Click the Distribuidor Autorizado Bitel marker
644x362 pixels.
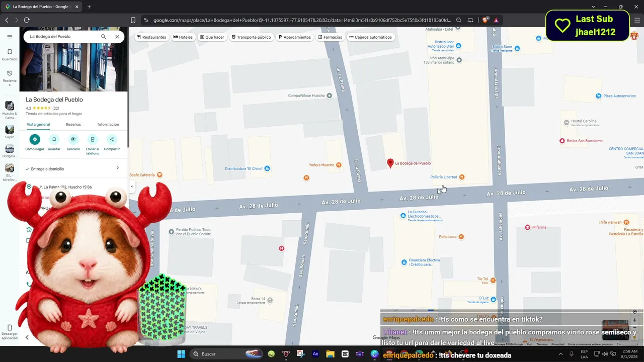[x=458, y=46]
